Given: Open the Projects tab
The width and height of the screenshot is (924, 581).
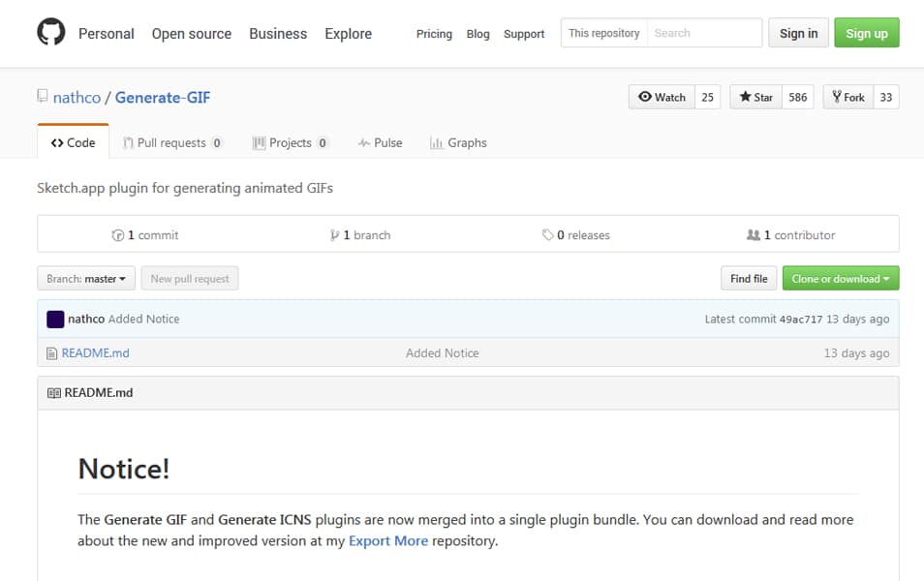Looking at the screenshot, I should click(290, 142).
